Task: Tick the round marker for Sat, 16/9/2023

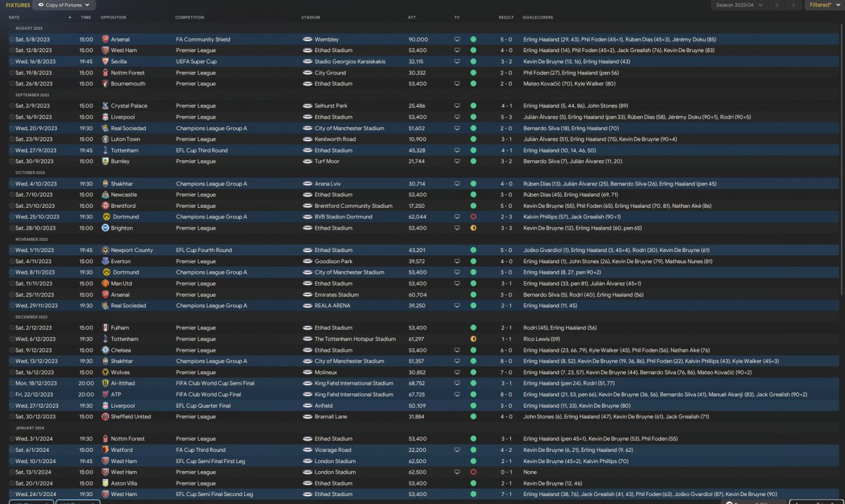Action: coord(12,117)
